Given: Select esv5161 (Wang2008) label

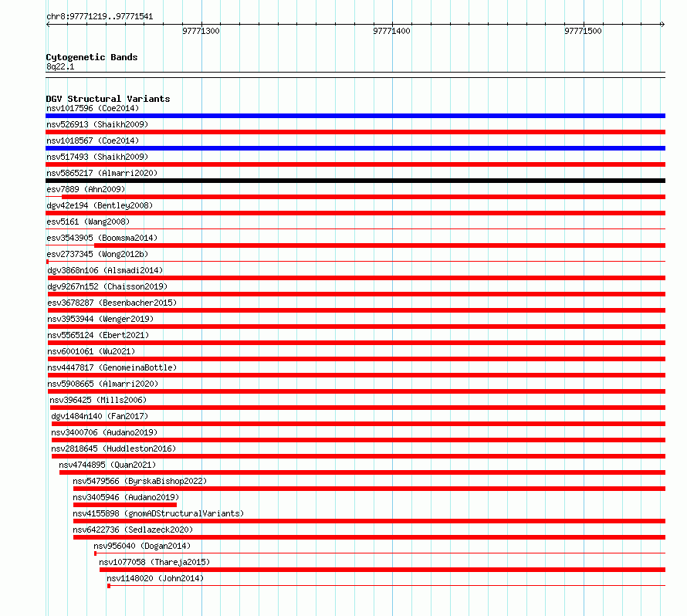Looking at the screenshot, I should [88, 222].
